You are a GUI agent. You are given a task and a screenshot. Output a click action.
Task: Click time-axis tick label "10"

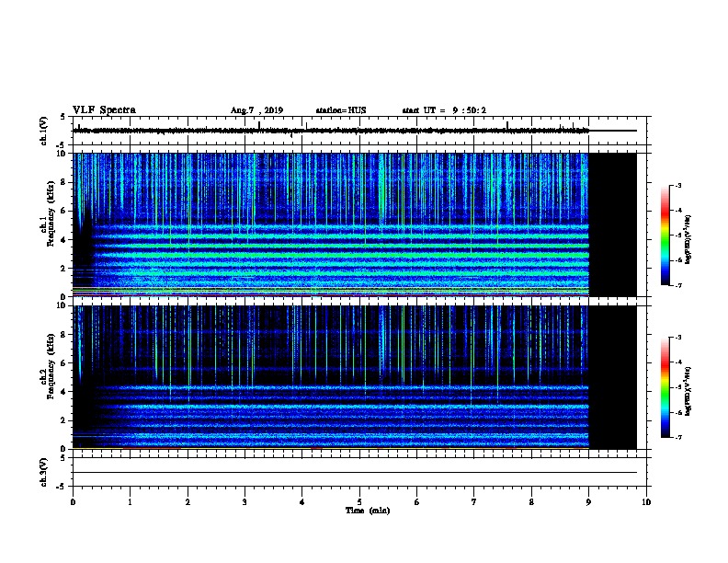pos(646,501)
